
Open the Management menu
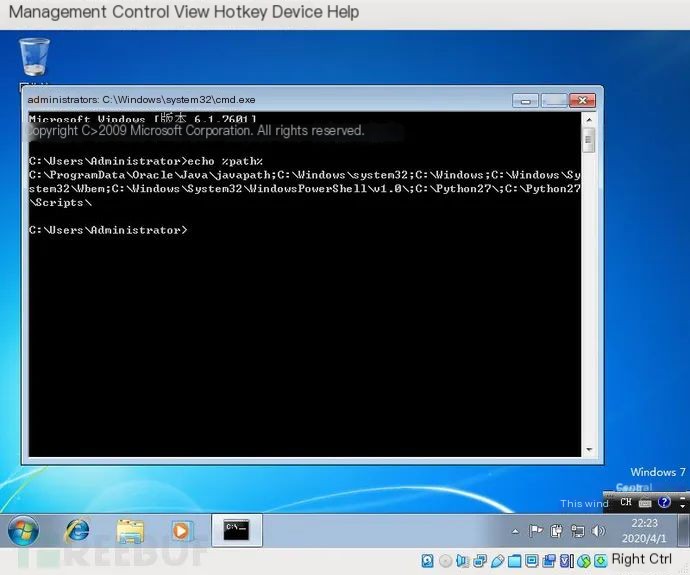point(57,12)
